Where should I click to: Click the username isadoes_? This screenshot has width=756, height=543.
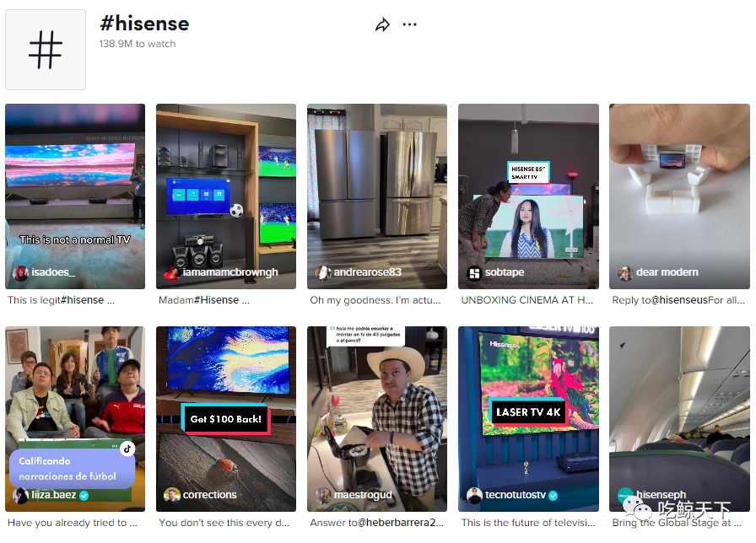tap(53, 272)
